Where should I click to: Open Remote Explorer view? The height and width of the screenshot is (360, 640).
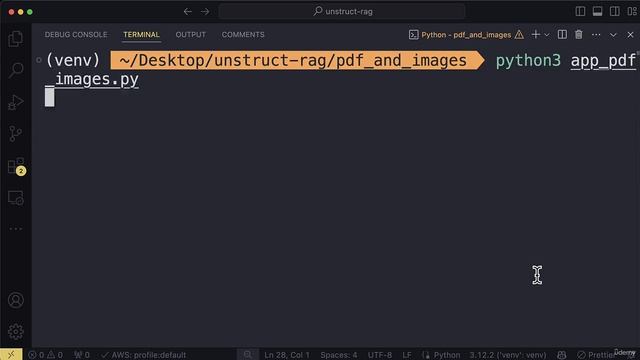pyautogui.click(x=16, y=198)
